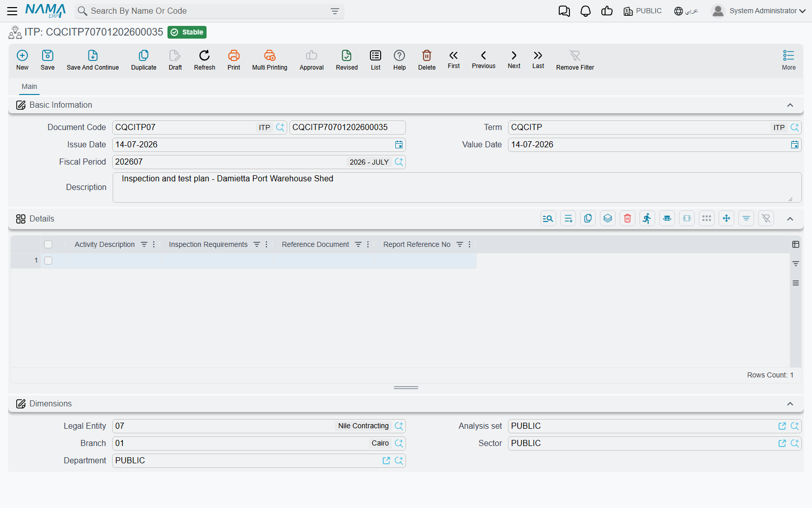Open Help for this screen
Image resolution: width=812 pixels, height=508 pixels.
(x=399, y=60)
